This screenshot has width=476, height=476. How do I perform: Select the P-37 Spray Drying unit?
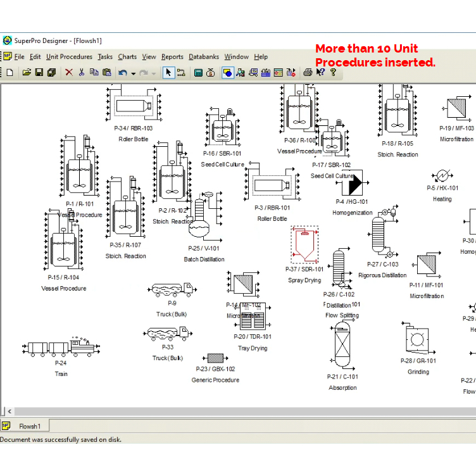tap(304, 244)
